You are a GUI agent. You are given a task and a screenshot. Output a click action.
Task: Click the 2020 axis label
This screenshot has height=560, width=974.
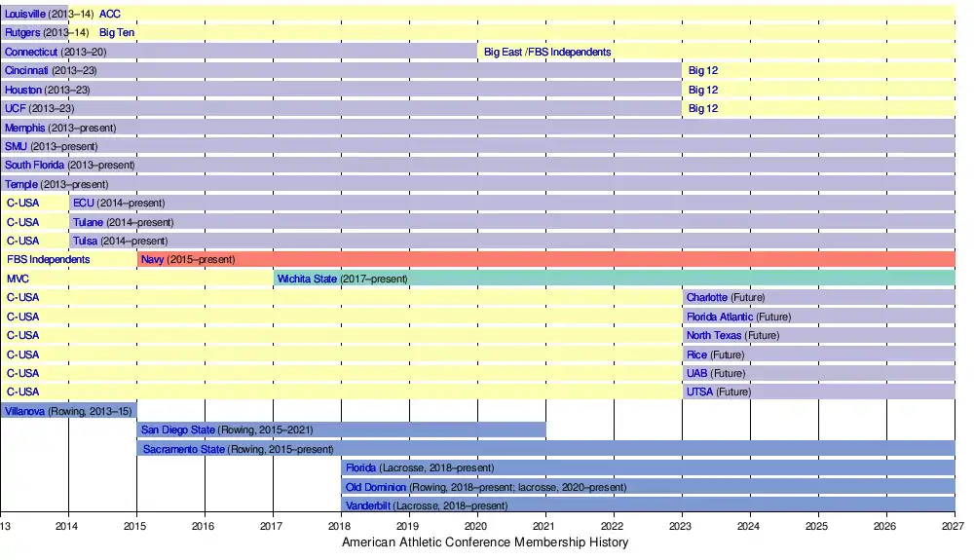(475, 527)
